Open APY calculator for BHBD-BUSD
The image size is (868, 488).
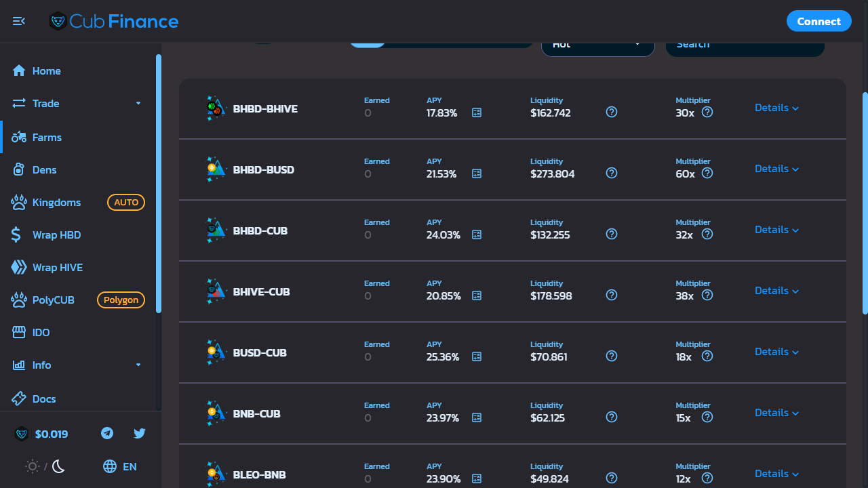477,174
